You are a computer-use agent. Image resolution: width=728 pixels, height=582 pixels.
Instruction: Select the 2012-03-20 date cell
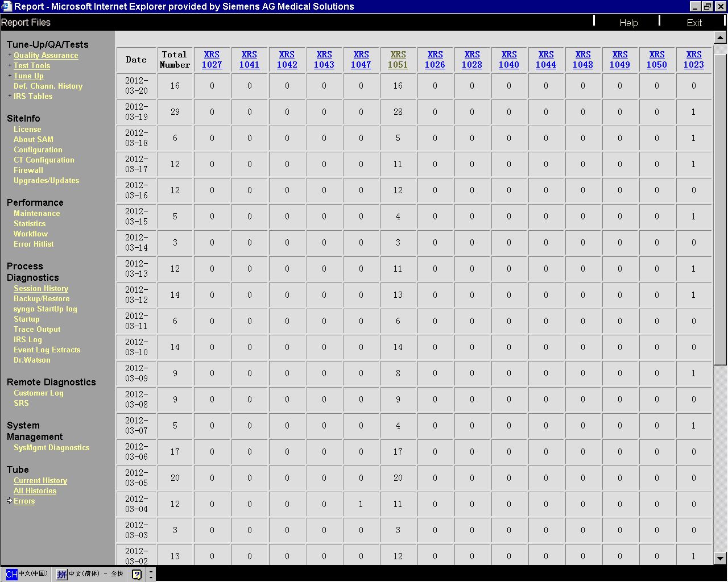[x=136, y=86]
